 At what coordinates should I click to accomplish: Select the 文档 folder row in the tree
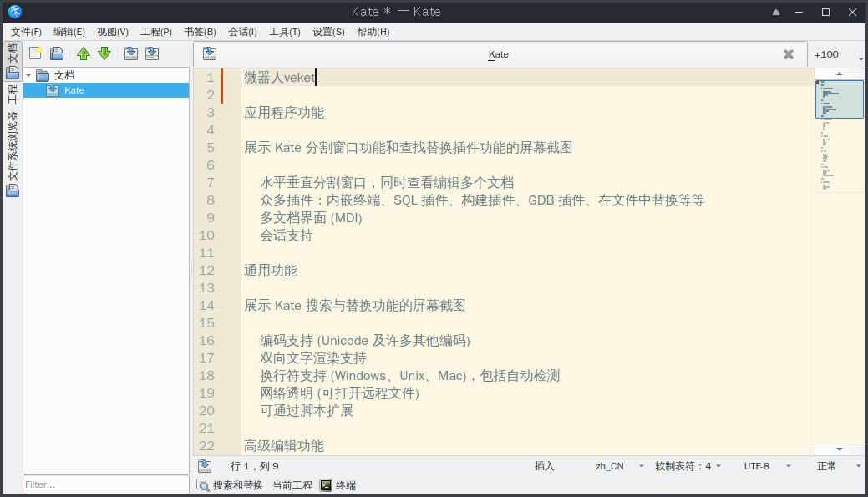pyautogui.click(x=106, y=74)
